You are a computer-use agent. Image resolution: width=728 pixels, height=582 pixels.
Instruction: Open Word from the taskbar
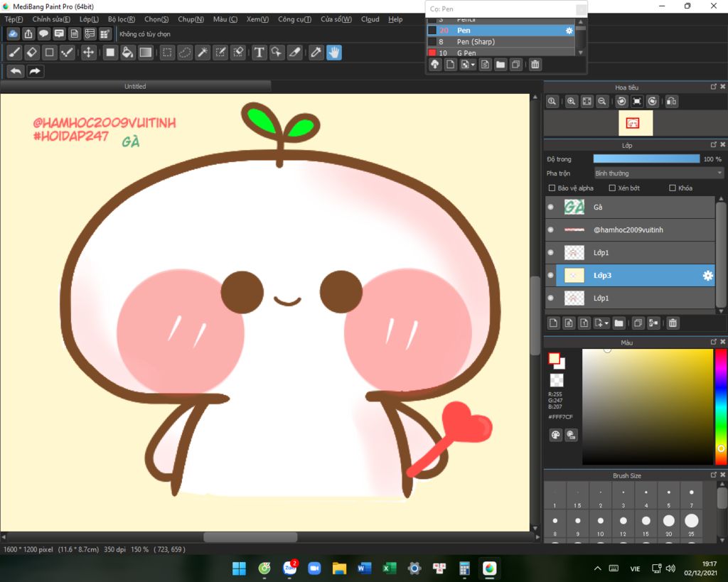pos(364,568)
